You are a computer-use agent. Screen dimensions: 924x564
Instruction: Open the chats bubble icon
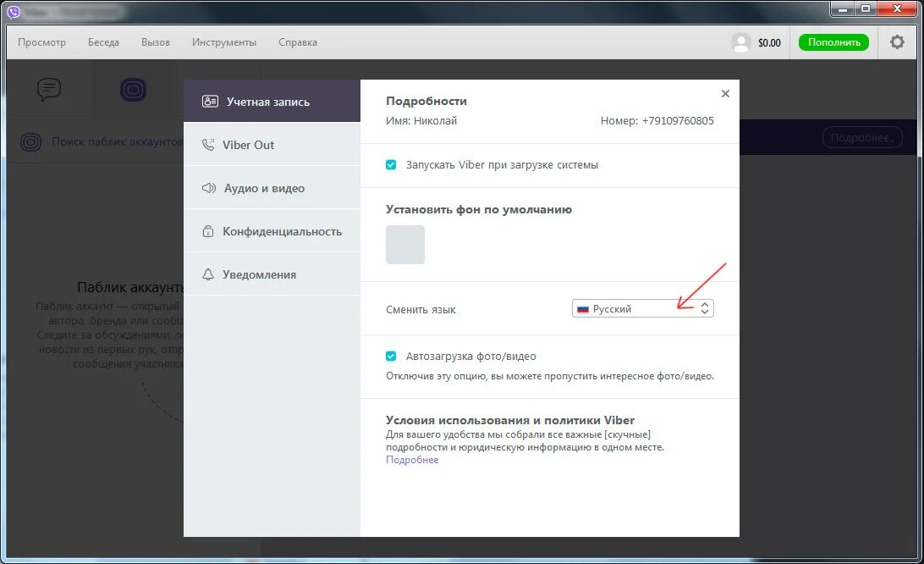click(49, 90)
